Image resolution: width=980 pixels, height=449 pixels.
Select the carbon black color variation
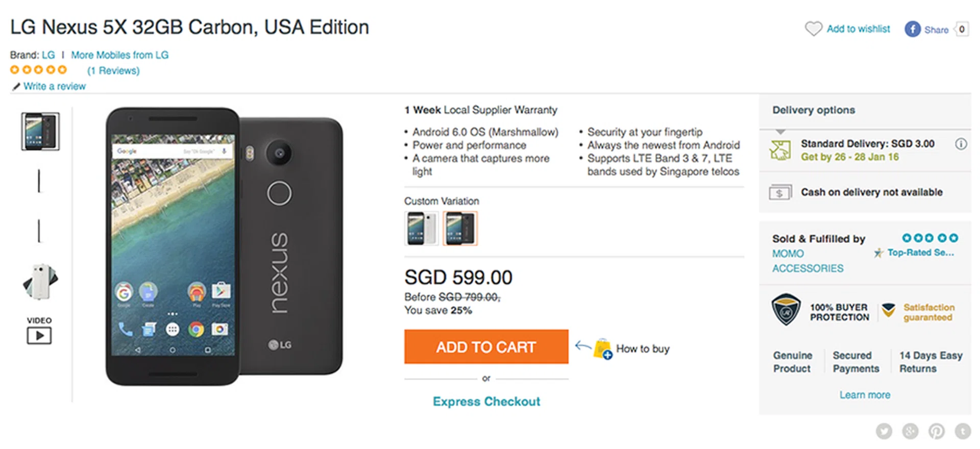(x=460, y=228)
